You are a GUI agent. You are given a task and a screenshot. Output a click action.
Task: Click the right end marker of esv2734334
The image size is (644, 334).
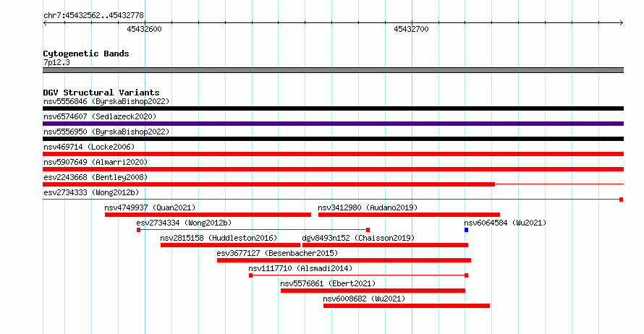[x=368, y=230]
